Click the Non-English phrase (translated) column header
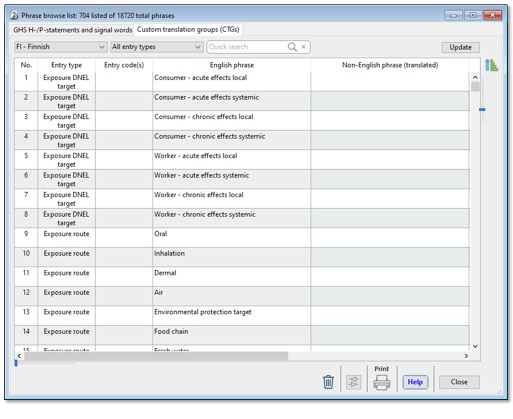 pyautogui.click(x=390, y=65)
